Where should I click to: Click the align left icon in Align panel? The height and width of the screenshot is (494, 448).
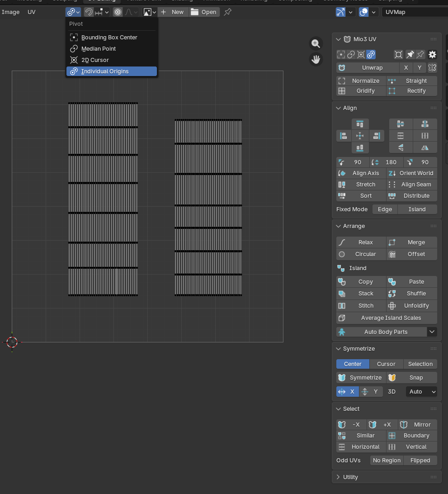[344, 136]
